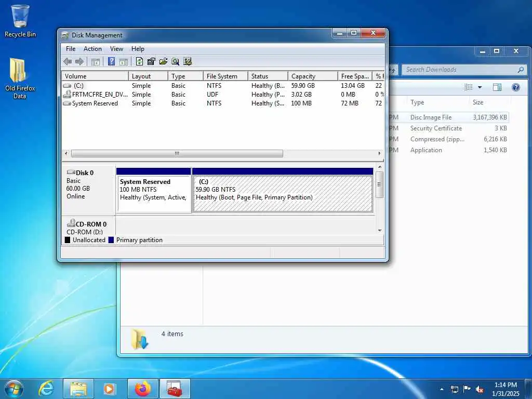Select the Compressed (zipp... row in Explorer
The image size is (532, 399).
click(448, 139)
